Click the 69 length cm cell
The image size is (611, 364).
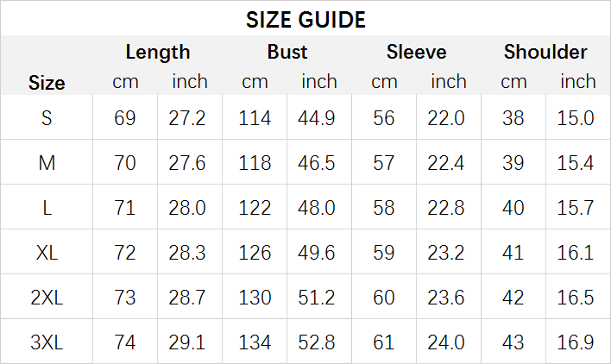pos(124,117)
